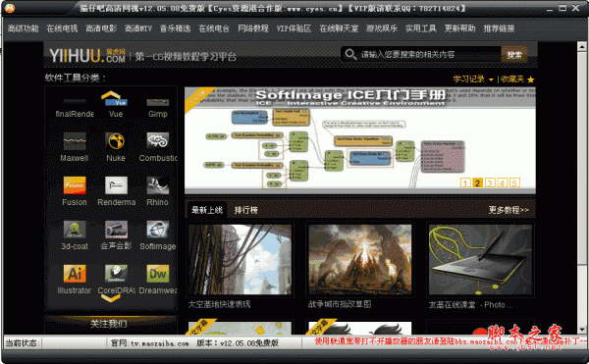Image resolution: width=589 pixels, height=364 pixels.
Task: Click the search magnifier icon
Action: click(x=350, y=54)
